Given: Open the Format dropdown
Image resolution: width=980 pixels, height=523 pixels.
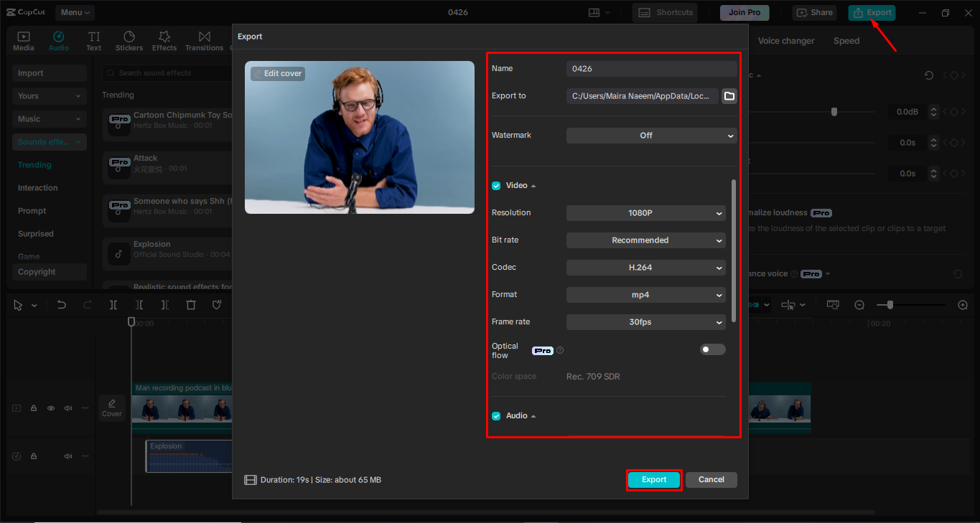Looking at the screenshot, I should click(x=646, y=295).
